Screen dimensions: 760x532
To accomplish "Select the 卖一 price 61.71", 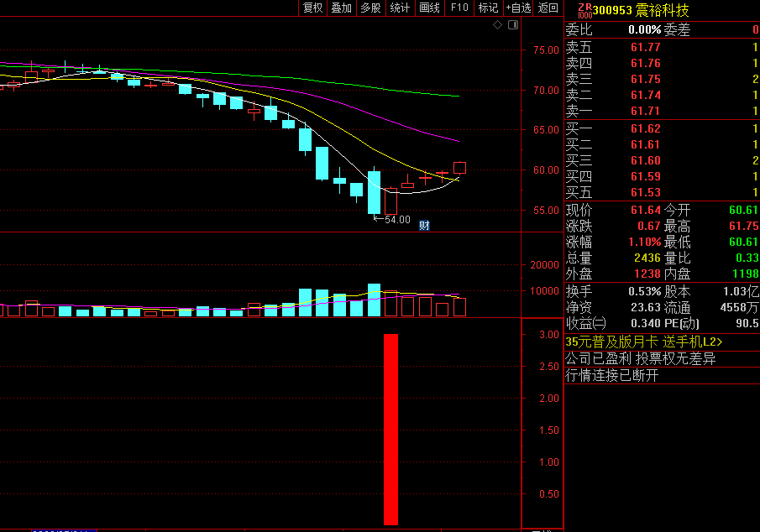I will [x=645, y=111].
